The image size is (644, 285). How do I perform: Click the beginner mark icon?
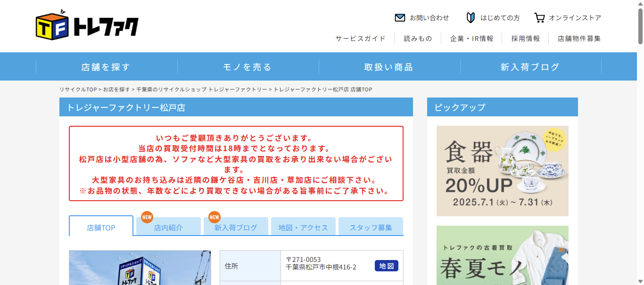(470, 18)
